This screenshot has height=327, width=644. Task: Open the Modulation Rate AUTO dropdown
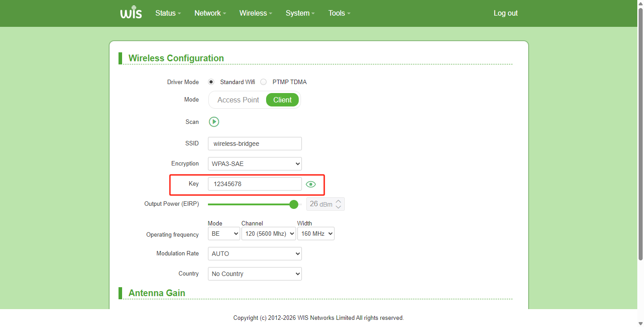(255, 254)
